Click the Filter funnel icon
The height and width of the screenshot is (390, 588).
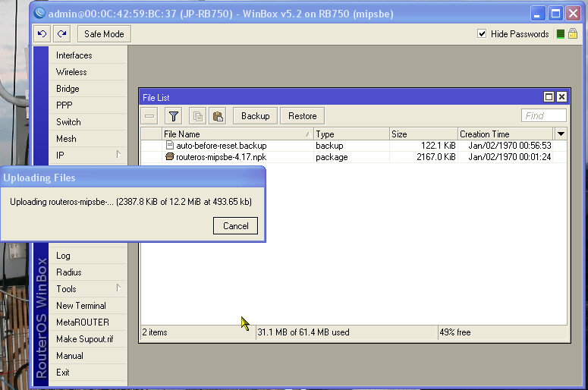pyautogui.click(x=173, y=116)
